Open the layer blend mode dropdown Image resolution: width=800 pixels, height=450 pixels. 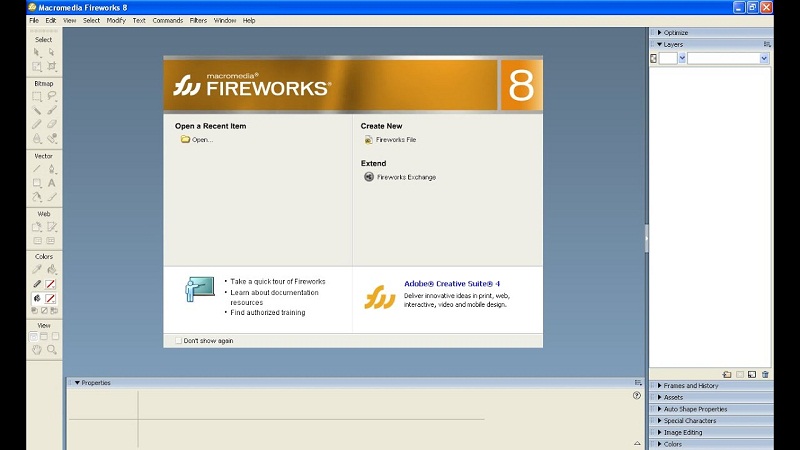tap(728, 58)
